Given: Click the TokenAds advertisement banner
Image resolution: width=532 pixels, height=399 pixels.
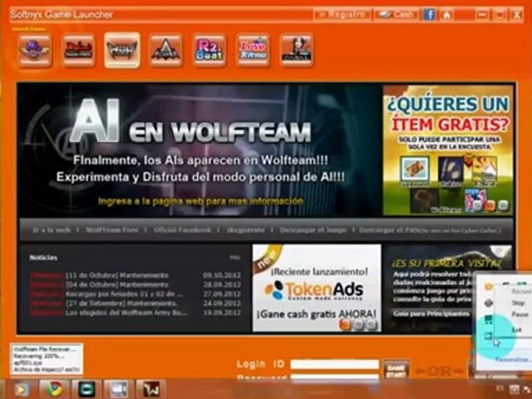Looking at the screenshot, I should point(316,288).
